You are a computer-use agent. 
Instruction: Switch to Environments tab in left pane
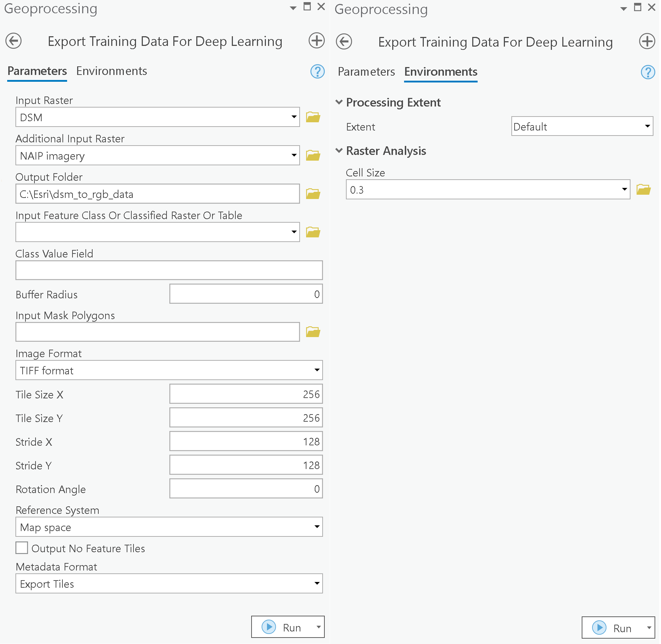[112, 71]
